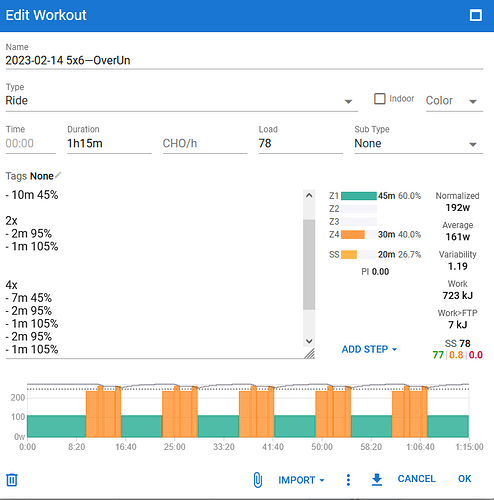
Task: Open the Add Step menu
Action: [x=369, y=349]
